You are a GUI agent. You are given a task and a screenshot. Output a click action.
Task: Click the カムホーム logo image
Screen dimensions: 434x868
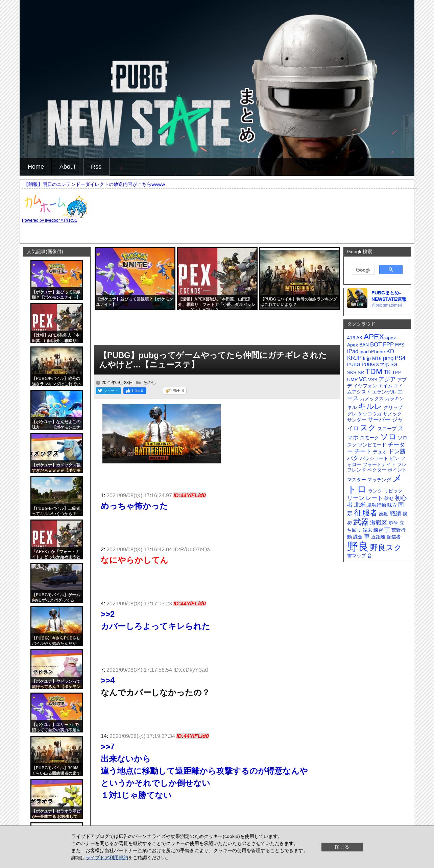point(56,206)
